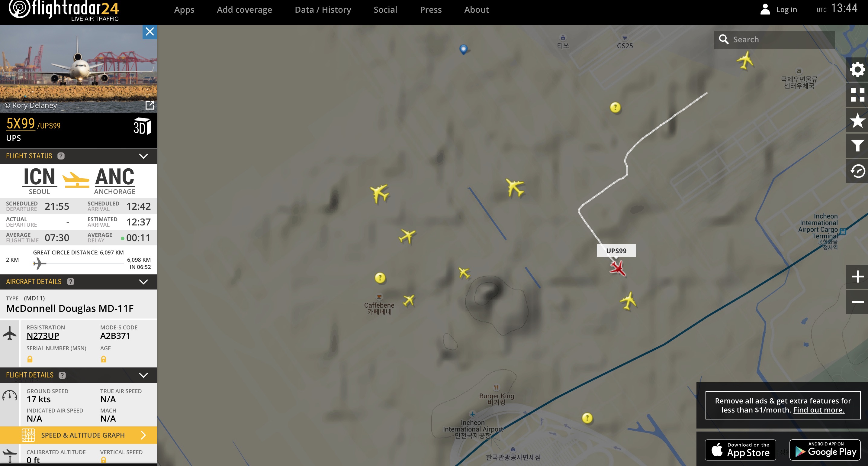Zoom out the map with minus button

click(857, 302)
